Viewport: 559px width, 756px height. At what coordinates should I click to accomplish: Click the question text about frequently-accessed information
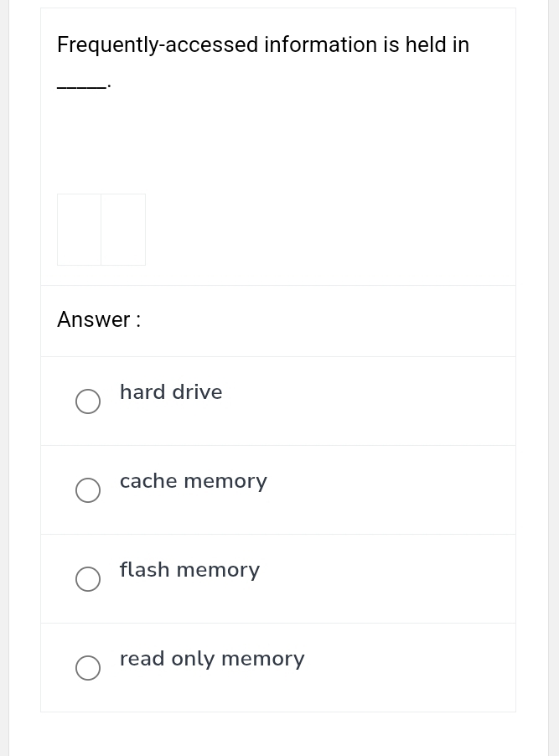262,44
